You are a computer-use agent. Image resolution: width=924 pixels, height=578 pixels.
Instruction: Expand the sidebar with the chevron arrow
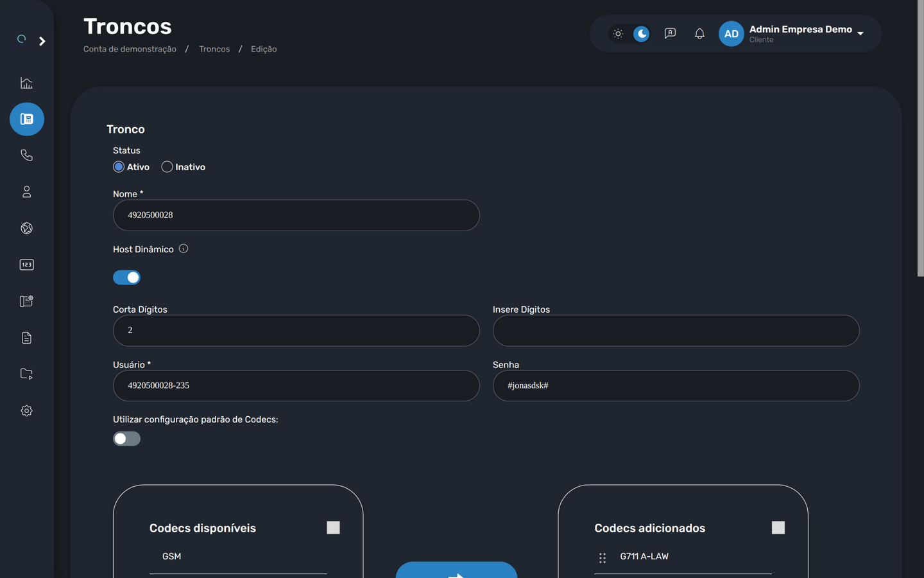42,41
